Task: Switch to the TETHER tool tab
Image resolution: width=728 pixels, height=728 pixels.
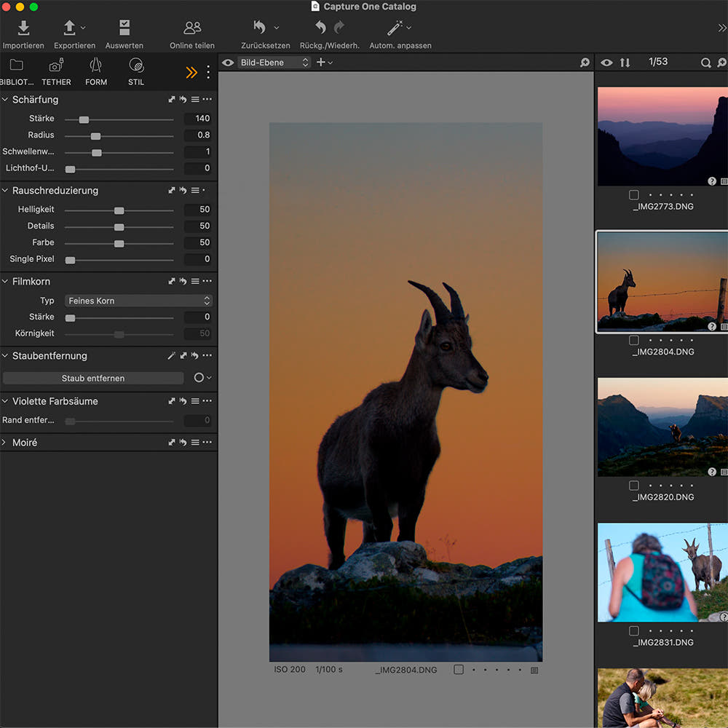Action: (x=56, y=72)
